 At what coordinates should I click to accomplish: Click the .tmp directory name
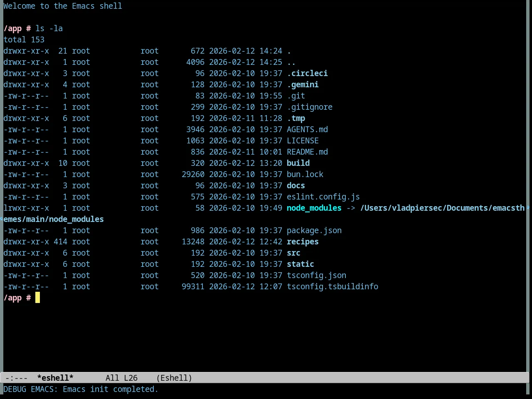tap(296, 118)
